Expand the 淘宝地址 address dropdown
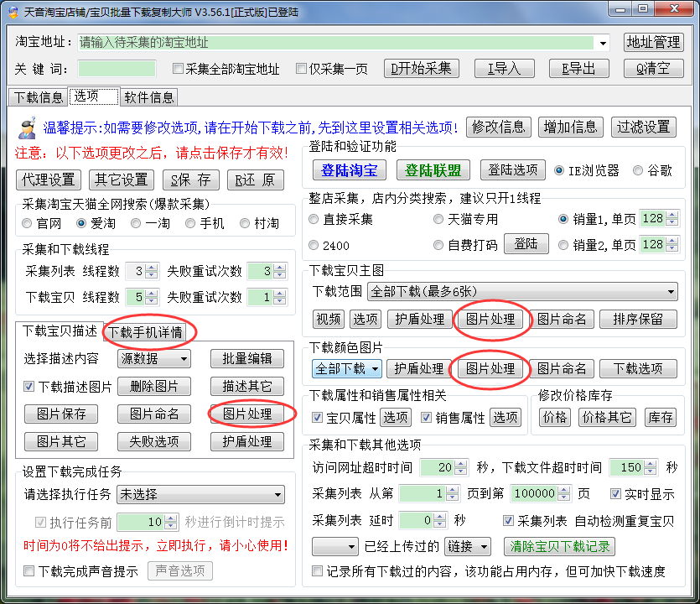Viewport: 700px width, 604px height. pos(603,43)
